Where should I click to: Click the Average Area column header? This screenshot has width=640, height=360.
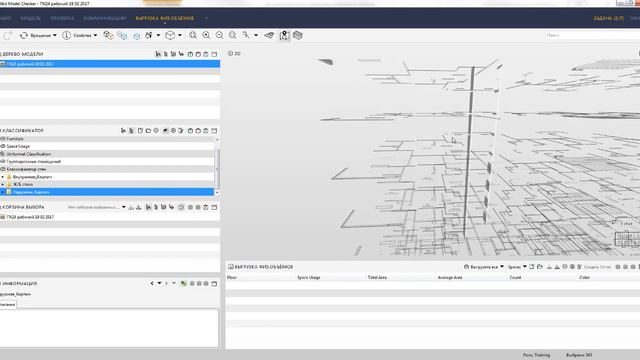pyautogui.click(x=450, y=278)
